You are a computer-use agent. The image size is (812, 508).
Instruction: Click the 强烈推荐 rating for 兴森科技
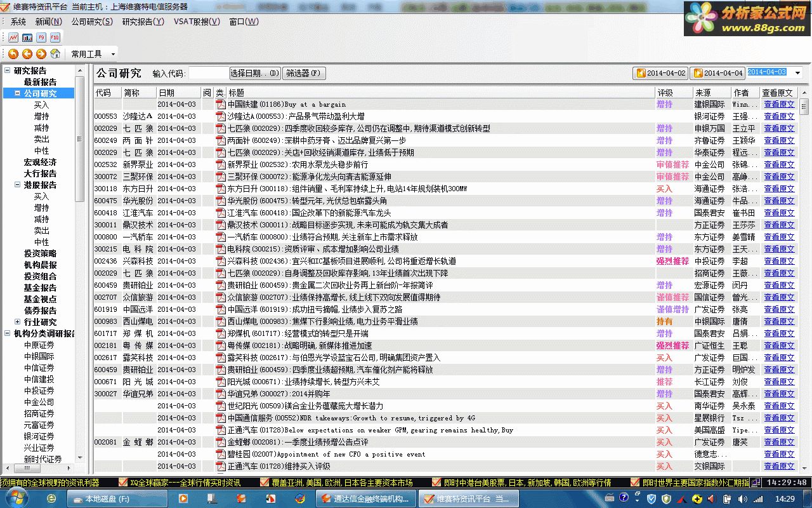(672, 261)
